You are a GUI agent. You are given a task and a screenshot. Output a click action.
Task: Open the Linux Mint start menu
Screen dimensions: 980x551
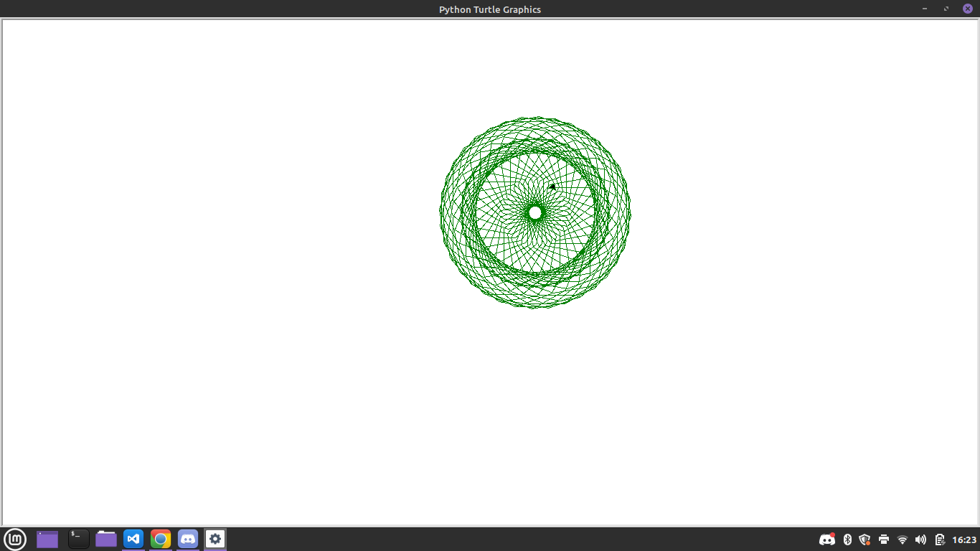point(15,539)
